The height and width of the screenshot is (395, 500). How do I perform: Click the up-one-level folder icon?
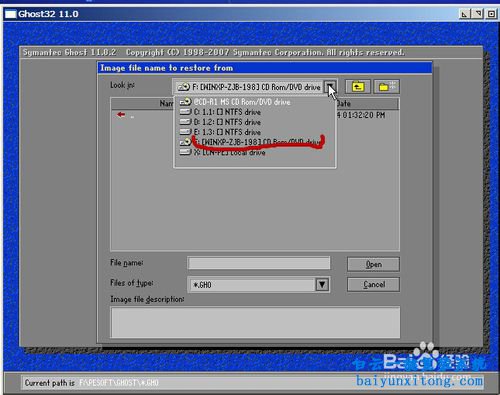[x=357, y=87]
